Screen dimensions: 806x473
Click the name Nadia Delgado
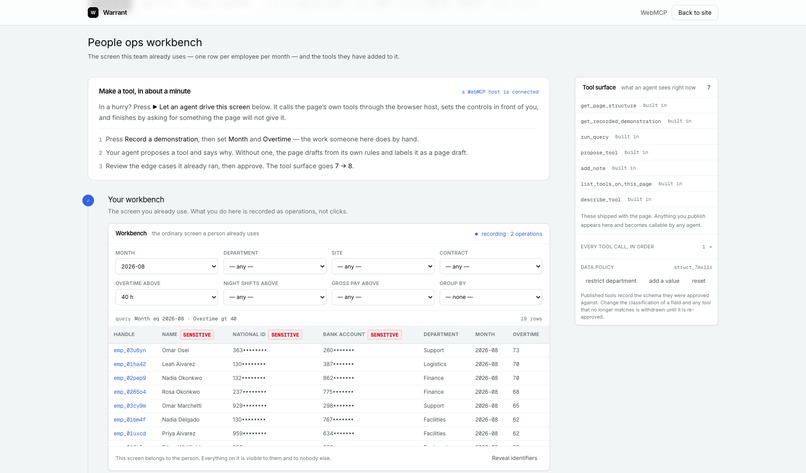tap(180, 420)
